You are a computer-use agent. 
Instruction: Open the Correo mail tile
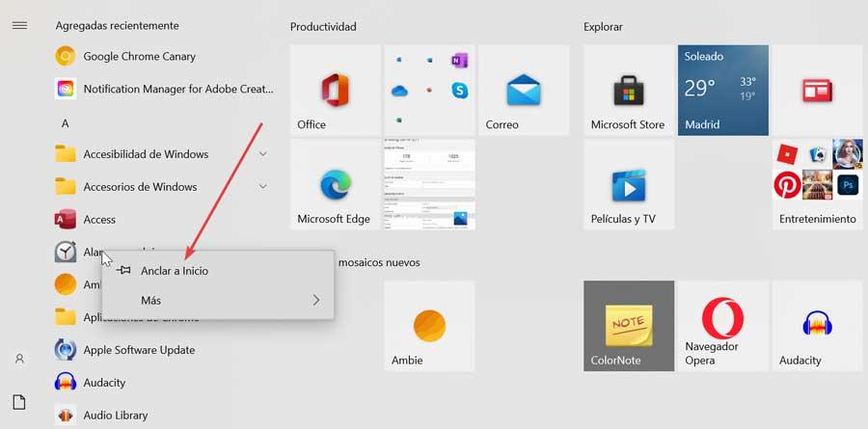[x=524, y=91]
